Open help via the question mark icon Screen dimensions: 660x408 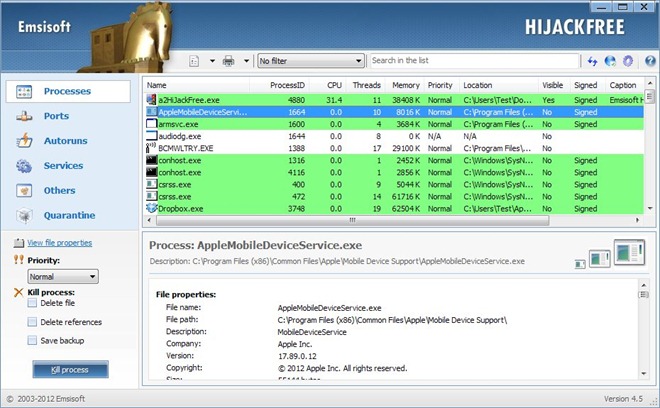point(650,61)
